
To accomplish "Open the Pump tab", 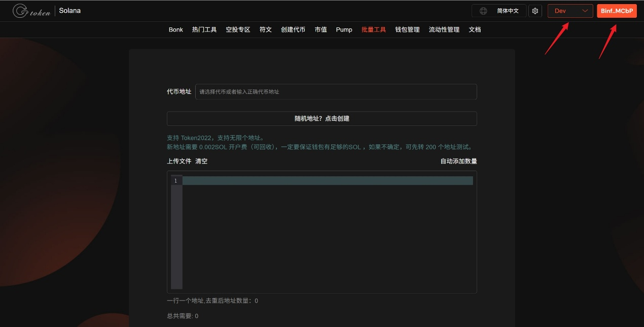I will coord(344,29).
